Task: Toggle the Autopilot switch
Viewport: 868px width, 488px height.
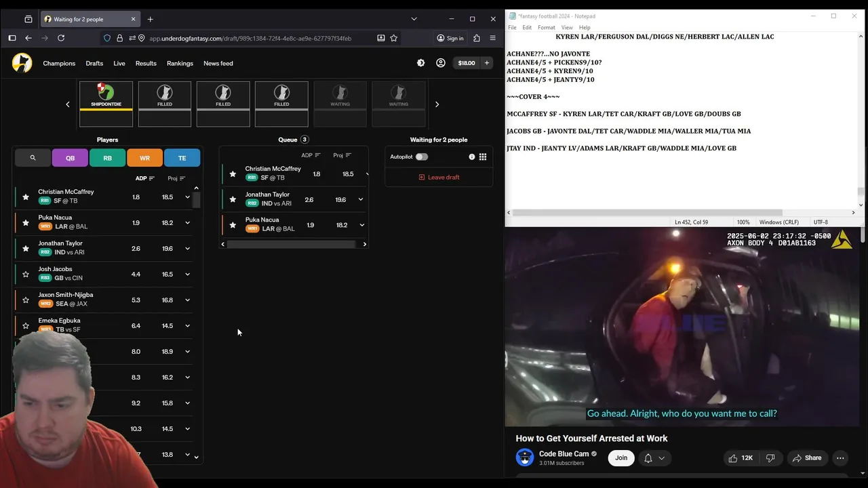Action: 422,157
